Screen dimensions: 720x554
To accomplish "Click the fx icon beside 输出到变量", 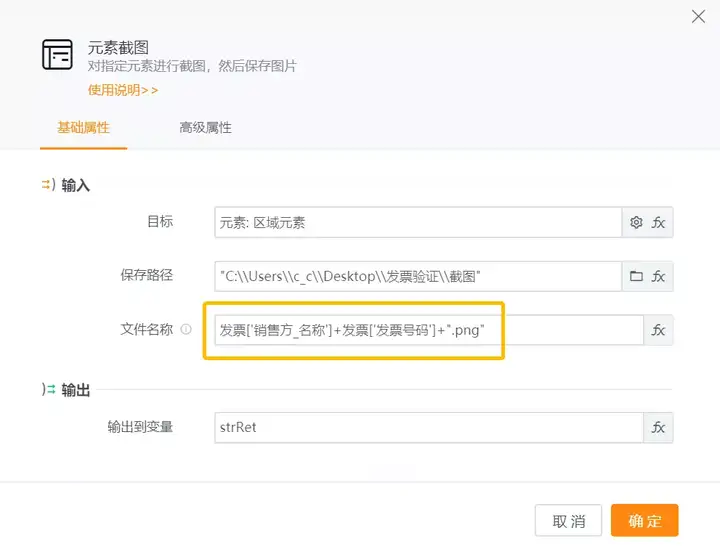I will pos(659,427).
